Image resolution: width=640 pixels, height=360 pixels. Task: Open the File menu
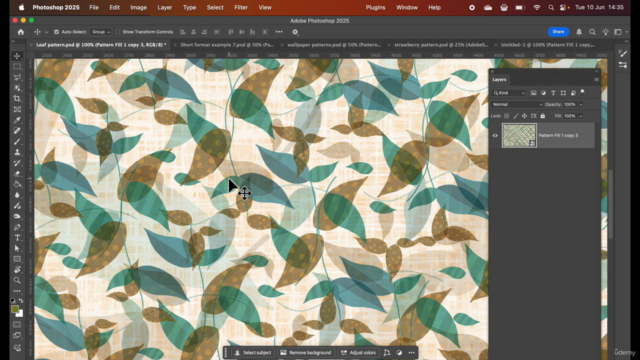[x=94, y=7]
